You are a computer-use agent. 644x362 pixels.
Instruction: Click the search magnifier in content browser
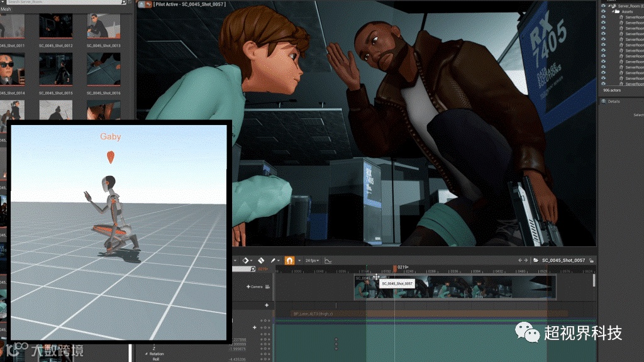pyautogui.click(x=123, y=3)
